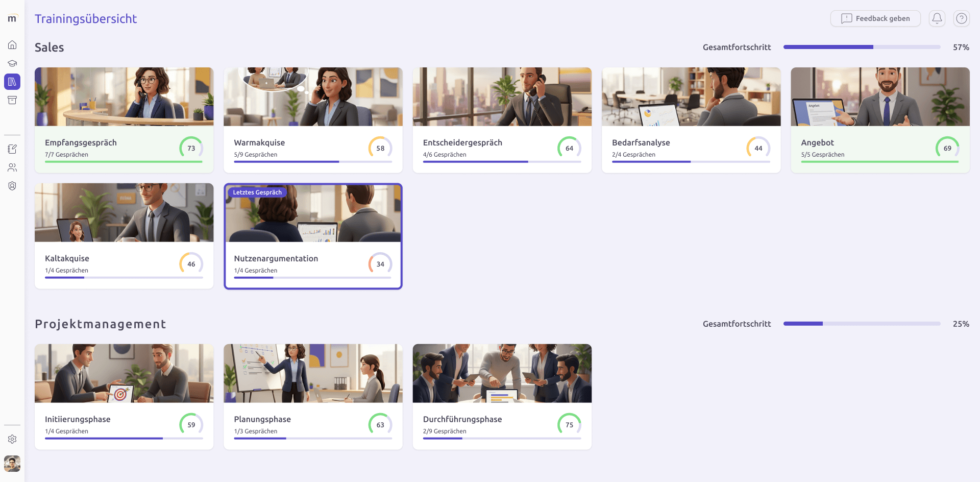The image size is (980, 482).
Task: Open settings gear in sidebar
Action: (12, 439)
